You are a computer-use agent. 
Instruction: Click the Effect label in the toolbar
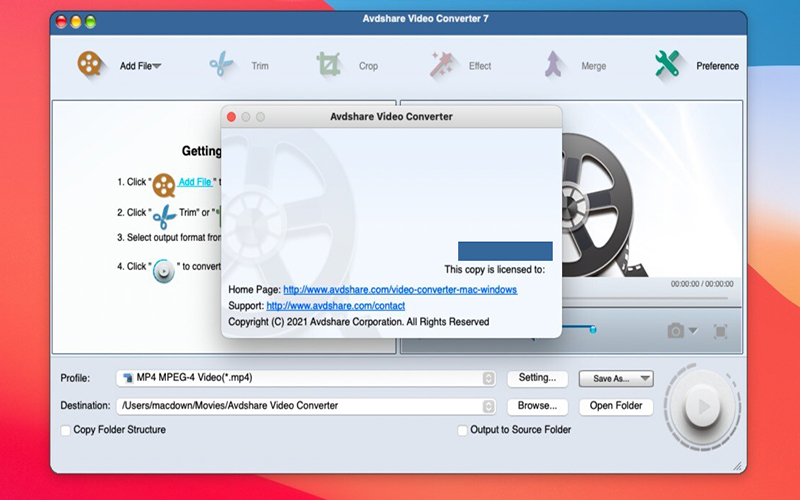click(x=480, y=66)
